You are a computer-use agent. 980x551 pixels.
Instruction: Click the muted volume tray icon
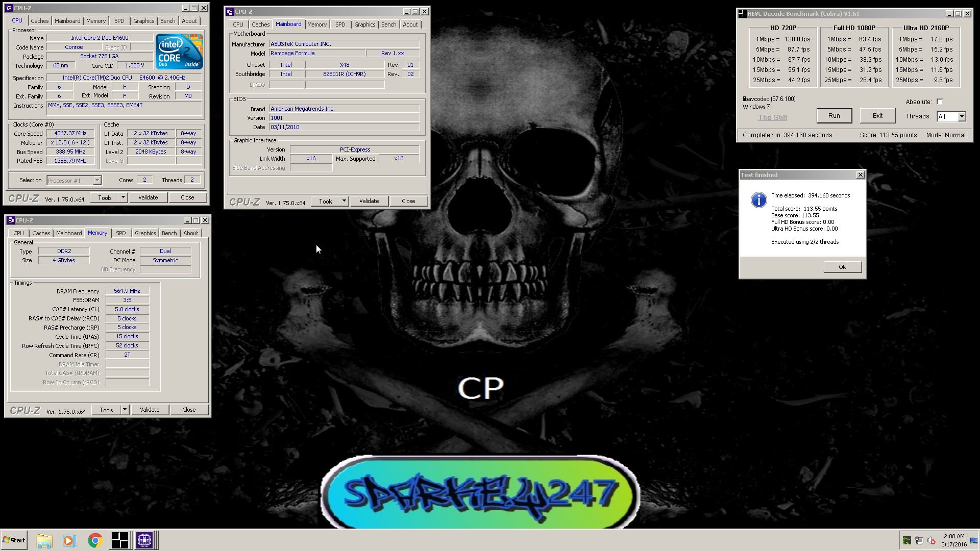pyautogui.click(x=931, y=541)
